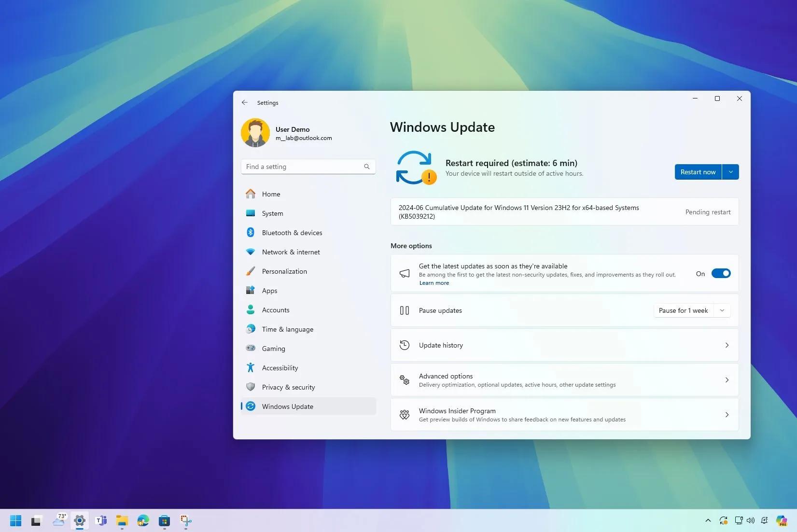Launch Microsoft Teams from taskbar
Image resolution: width=797 pixels, height=532 pixels.
pyautogui.click(x=101, y=520)
